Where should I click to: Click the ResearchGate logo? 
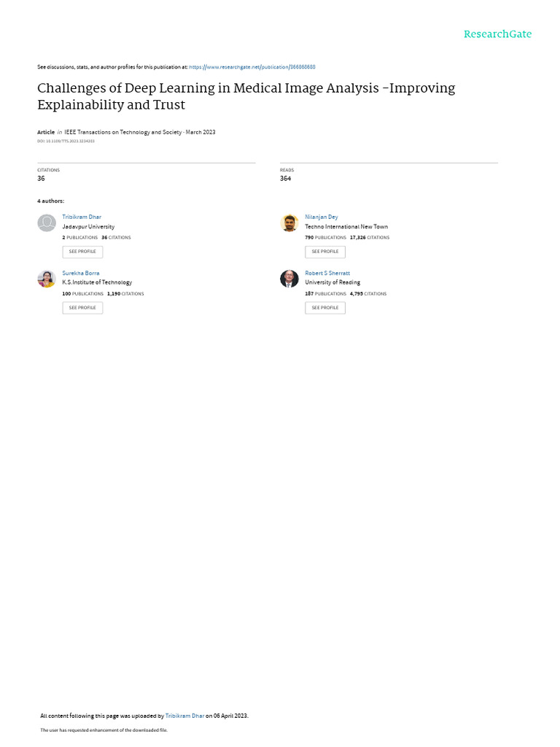(x=497, y=34)
